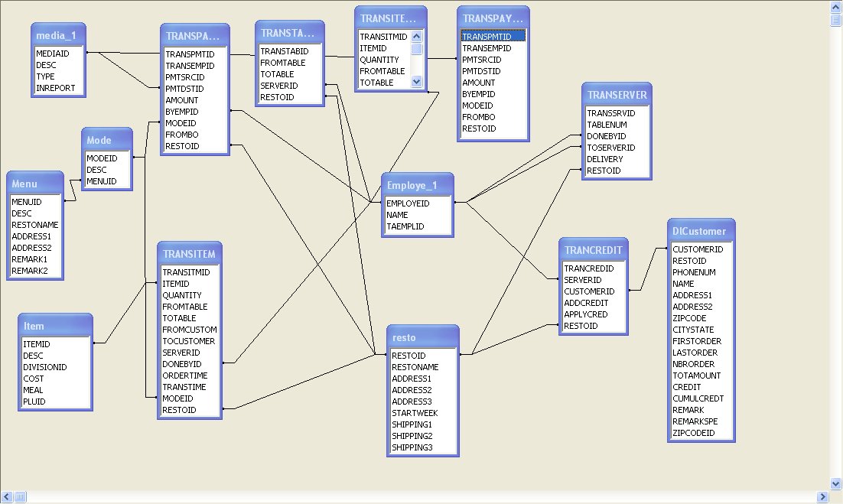Select the Mode table title bar

click(x=106, y=140)
